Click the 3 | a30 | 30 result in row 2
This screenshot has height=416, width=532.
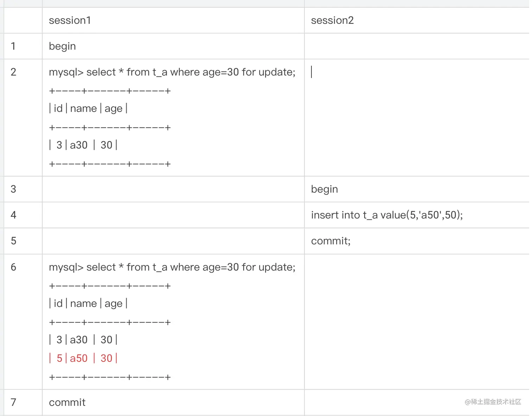click(83, 145)
